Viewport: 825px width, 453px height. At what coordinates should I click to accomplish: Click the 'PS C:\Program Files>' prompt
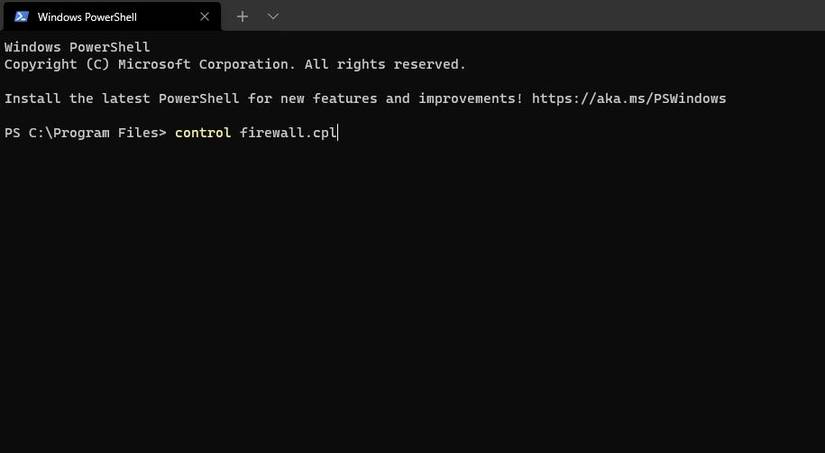point(85,133)
